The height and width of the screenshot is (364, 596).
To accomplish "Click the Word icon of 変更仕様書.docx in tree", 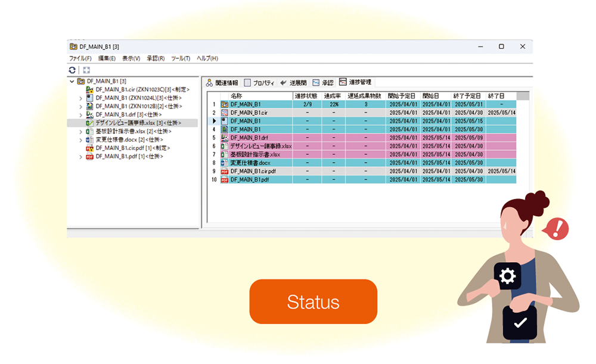I will 90,139.
